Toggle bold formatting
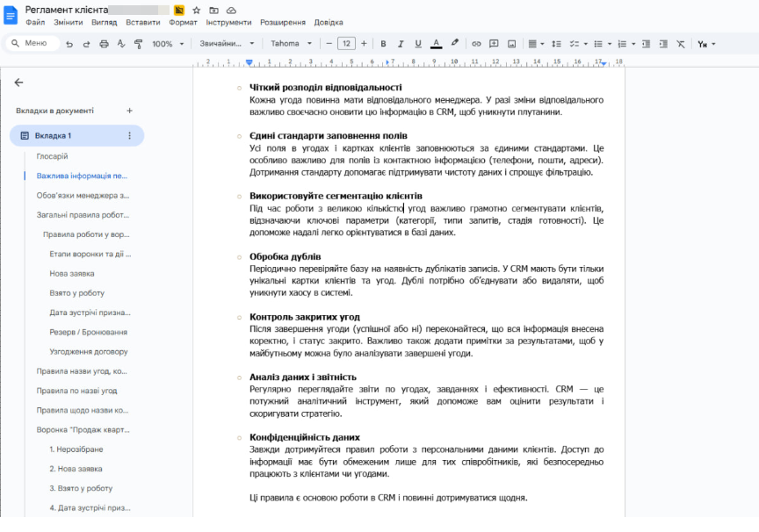759x532 pixels. point(382,42)
